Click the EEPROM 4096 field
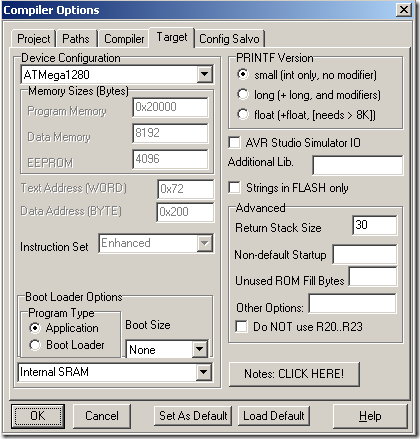The image size is (420, 439). (x=170, y=159)
